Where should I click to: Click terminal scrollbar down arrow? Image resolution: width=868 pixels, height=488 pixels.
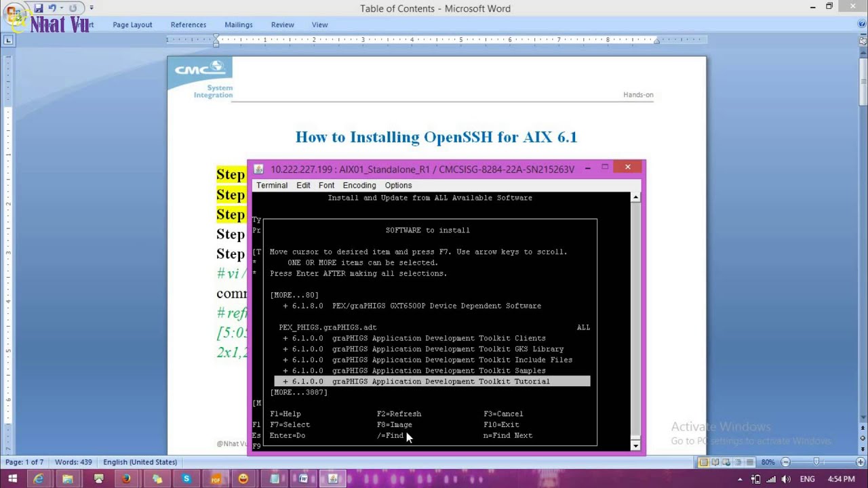tap(635, 445)
